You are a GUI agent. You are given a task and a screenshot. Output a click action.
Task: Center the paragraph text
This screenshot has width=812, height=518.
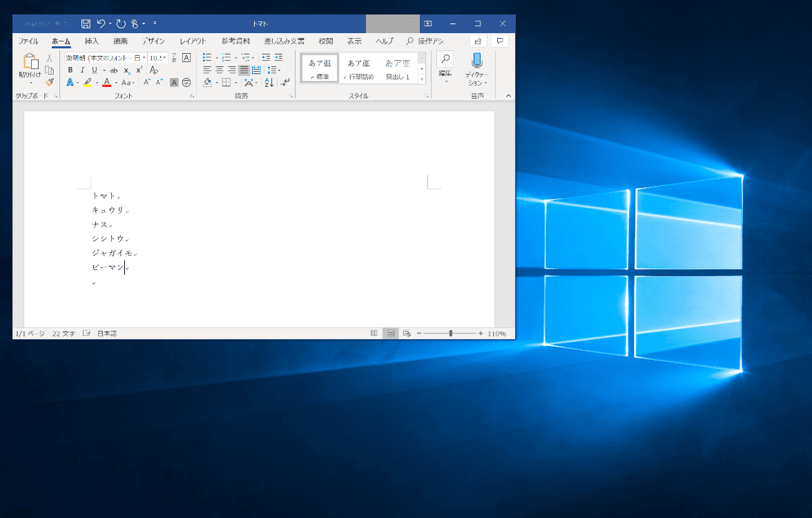tap(220, 70)
